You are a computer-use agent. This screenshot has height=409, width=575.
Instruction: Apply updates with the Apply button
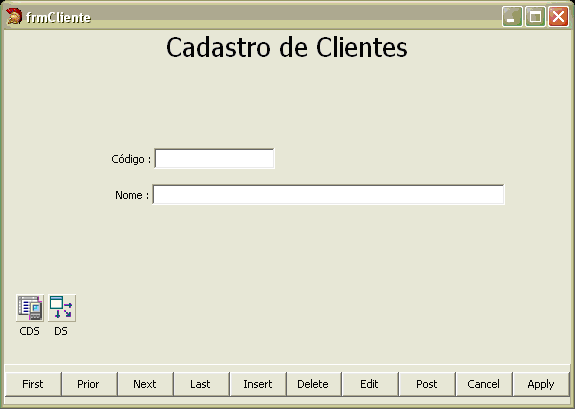tap(541, 384)
